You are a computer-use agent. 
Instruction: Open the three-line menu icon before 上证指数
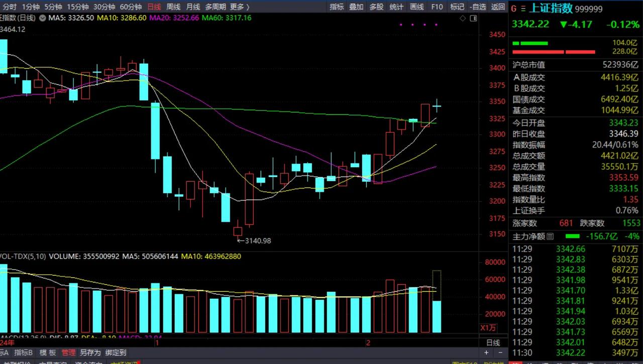[523, 9]
